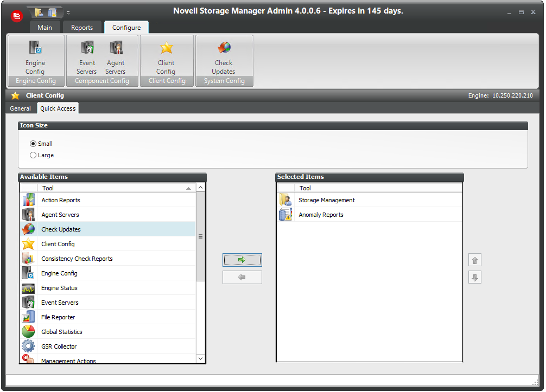Open Event Servers in the ribbon

point(87,57)
